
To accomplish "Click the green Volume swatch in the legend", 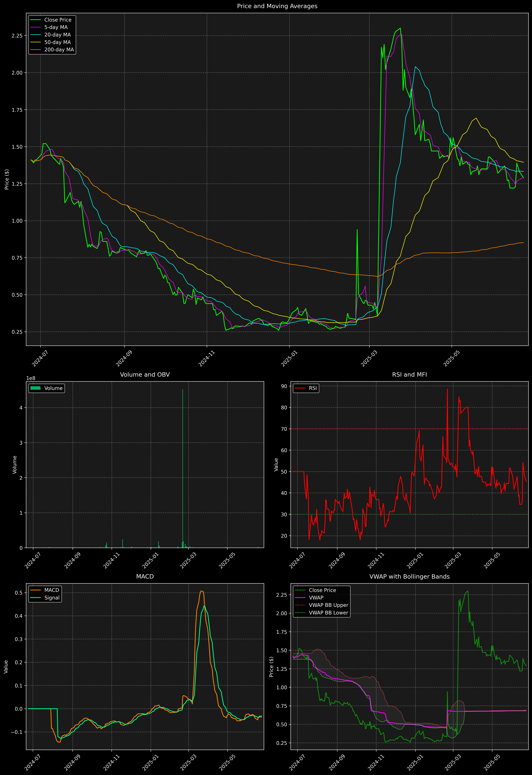I will tap(35, 388).
